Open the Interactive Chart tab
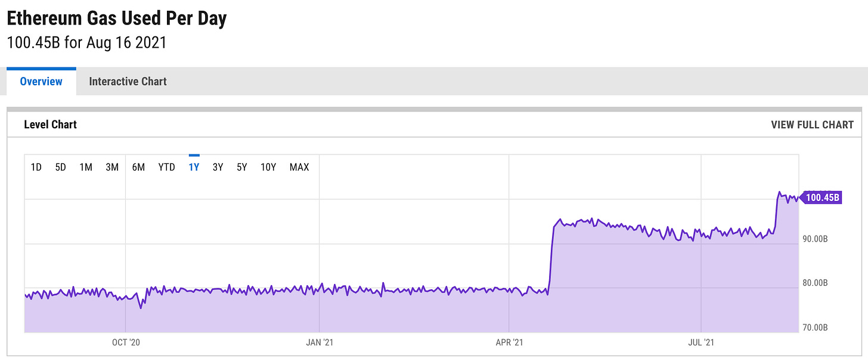The image size is (868, 362). (x=128, y=82)
